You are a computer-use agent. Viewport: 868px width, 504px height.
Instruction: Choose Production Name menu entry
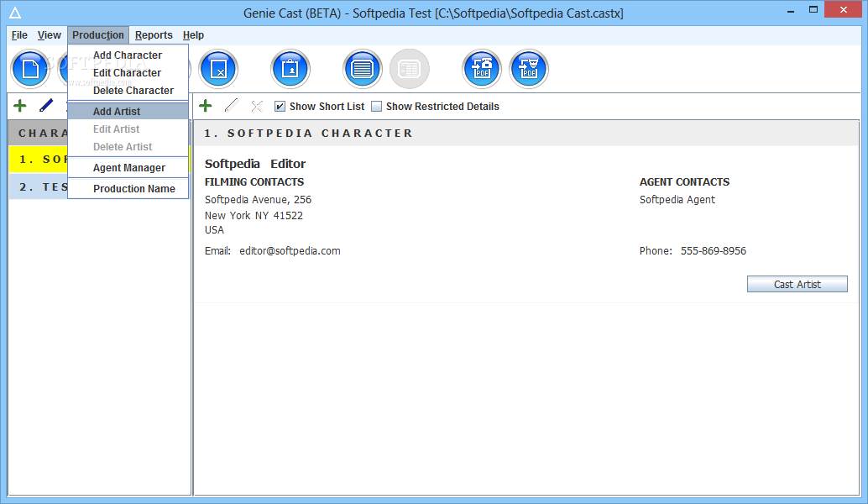point(128,189)
